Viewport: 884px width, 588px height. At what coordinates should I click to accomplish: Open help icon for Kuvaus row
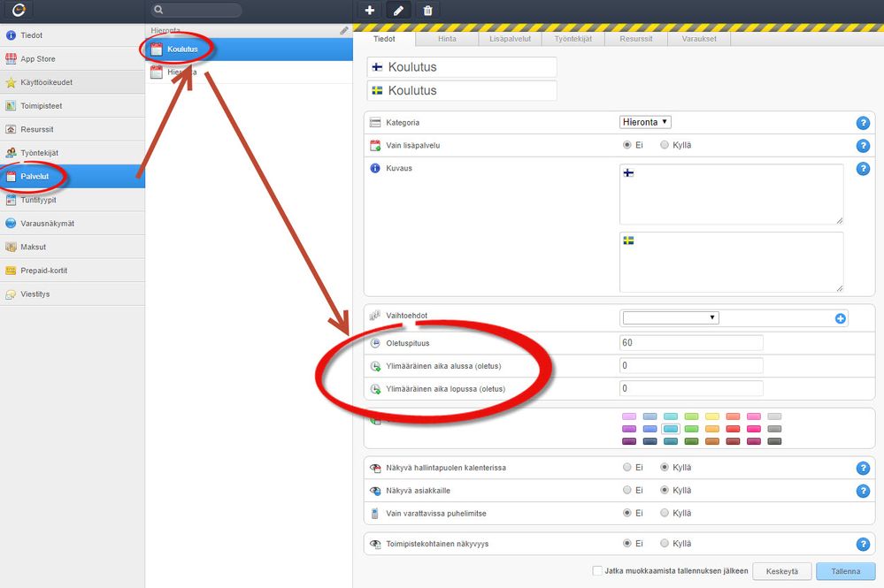click(863, 168)
